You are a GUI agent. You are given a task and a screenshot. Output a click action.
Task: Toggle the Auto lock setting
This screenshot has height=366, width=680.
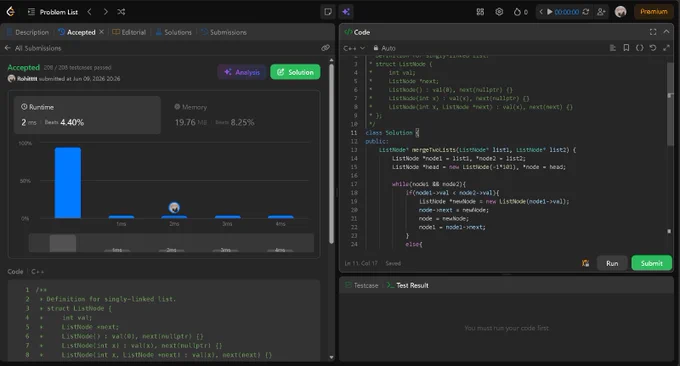click(x=384, y=48)
